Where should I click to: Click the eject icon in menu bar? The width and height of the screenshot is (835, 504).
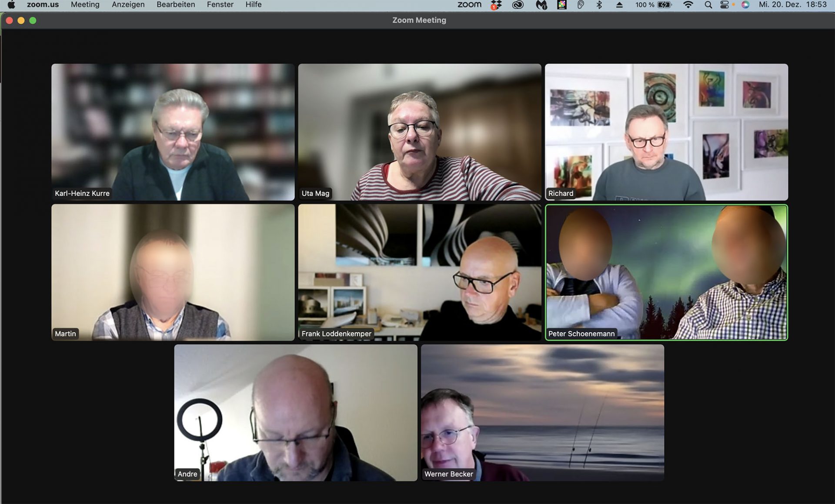point(619,5)
